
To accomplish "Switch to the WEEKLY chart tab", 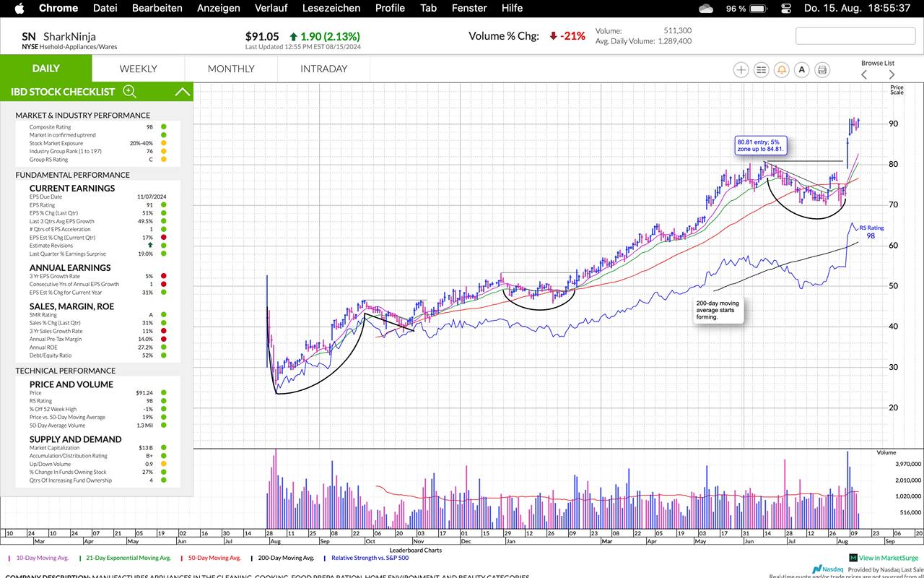I will (x=138, y=69).
